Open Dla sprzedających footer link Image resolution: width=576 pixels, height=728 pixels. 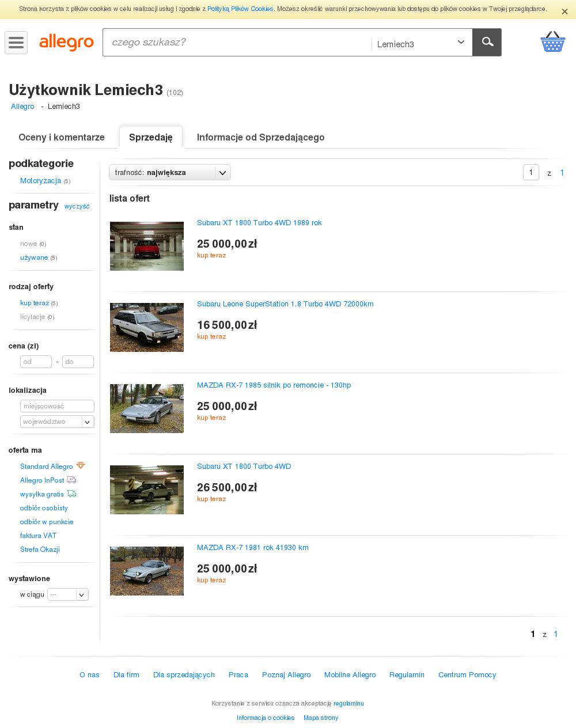tap(184, 675)
